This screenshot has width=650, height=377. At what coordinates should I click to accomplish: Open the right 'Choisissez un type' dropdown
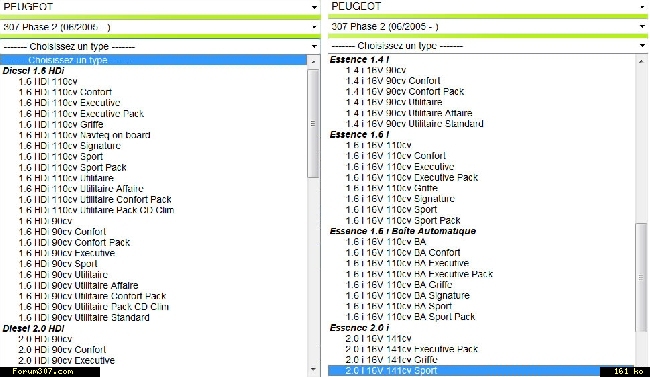click(x=489, y=46)
